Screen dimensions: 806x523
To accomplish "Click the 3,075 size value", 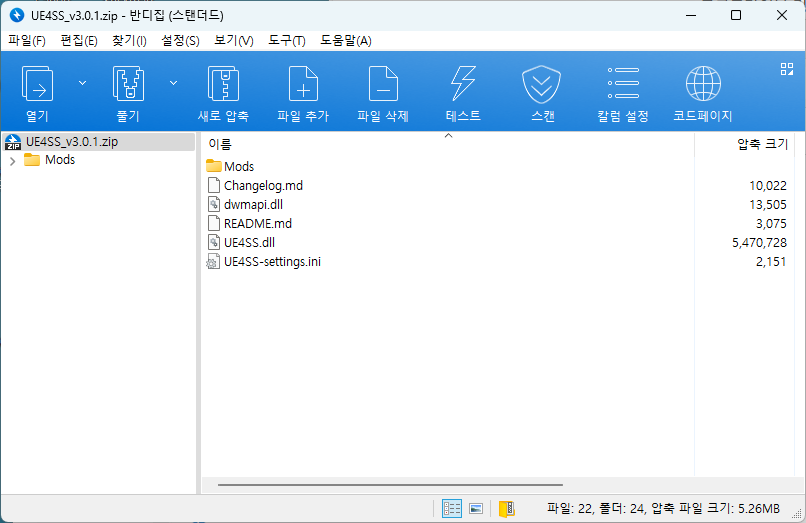I will (771, 224).
